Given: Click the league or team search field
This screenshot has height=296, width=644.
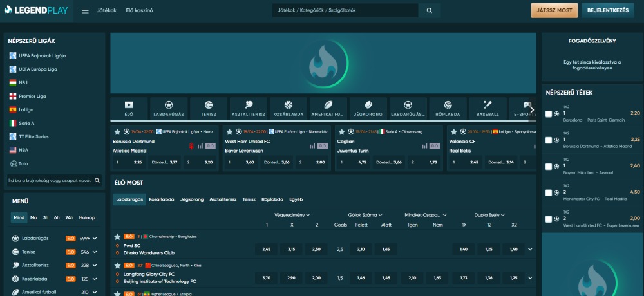Looking at the screenshot, I should 49,181.
